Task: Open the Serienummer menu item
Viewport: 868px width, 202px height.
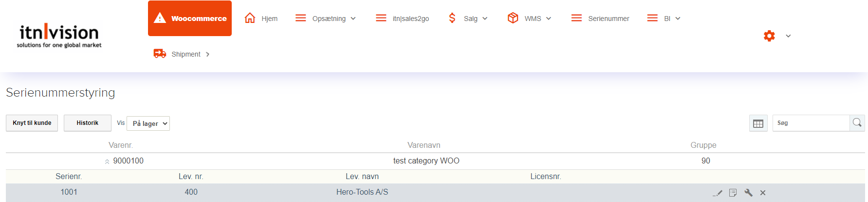Action: tap(600, 19)
